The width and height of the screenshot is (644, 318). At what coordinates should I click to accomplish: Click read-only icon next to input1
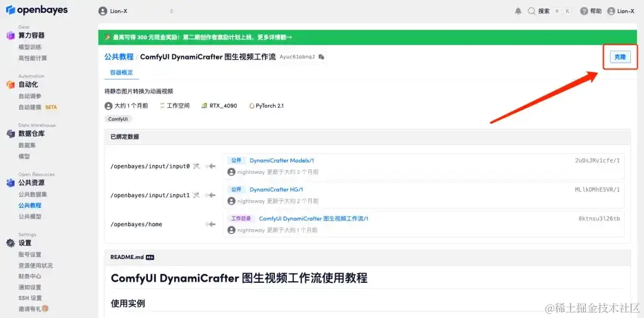(196, 195)
